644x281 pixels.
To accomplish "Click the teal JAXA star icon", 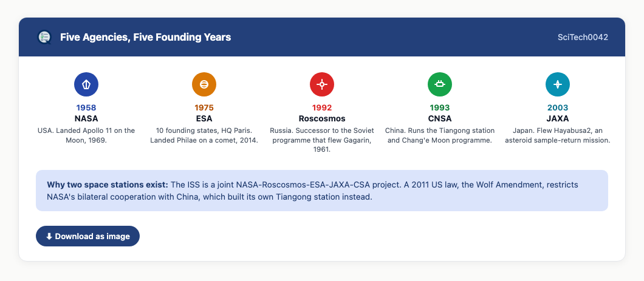I will pyautogui.click(x=558, y=84).
